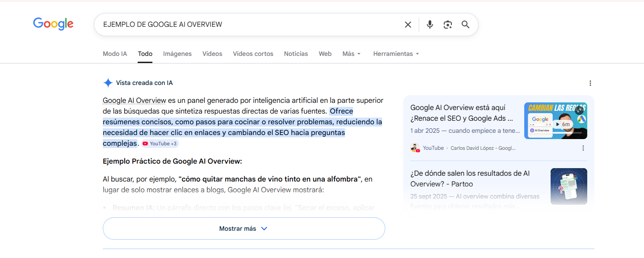The height and width of the screenshot is (258, 644).
Task: Submit search with the magnifying glass icon
Action: tap(466, 25)
